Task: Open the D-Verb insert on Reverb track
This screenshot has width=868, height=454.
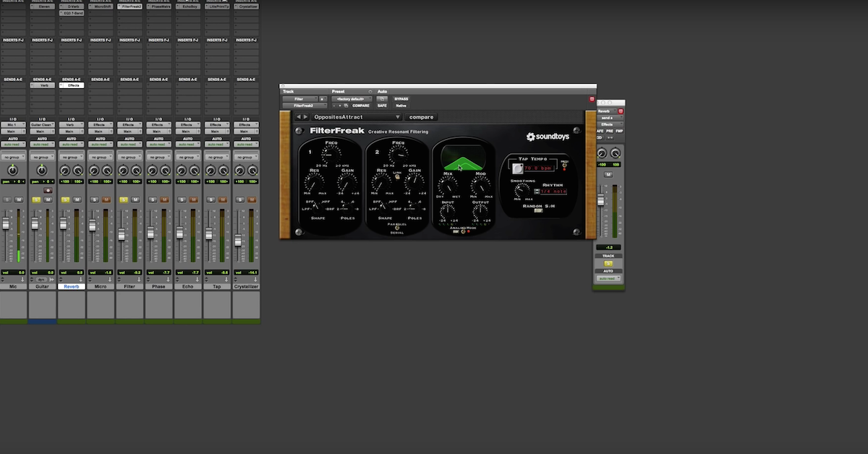Action: point(71,6)
